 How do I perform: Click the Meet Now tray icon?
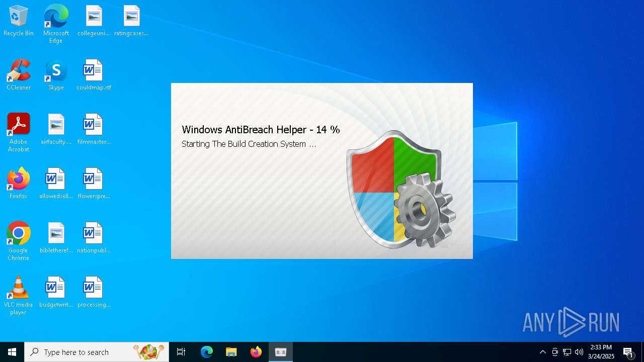click(555, 352)
